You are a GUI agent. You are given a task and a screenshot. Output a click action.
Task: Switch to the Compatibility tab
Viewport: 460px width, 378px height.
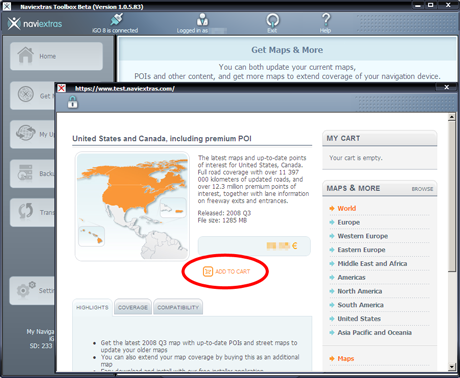(x=178, y=307)
